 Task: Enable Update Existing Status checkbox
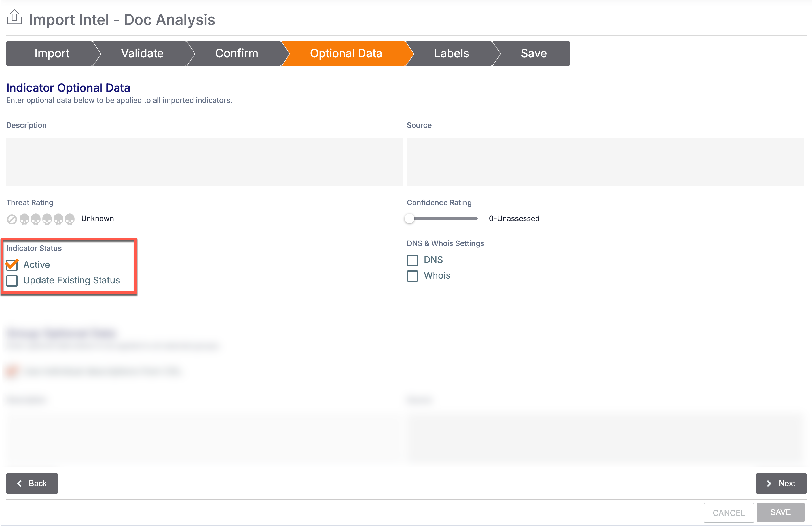click(x=12, y=280)
